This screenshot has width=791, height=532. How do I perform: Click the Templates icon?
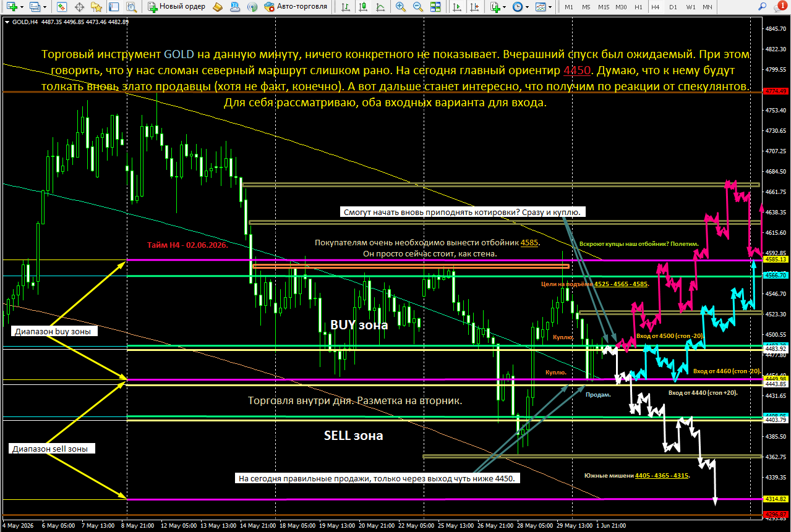click(541, 7)
